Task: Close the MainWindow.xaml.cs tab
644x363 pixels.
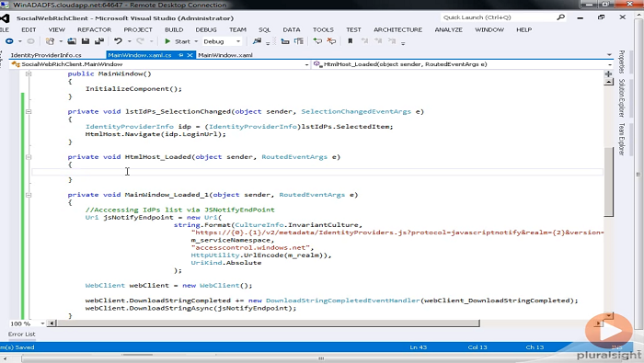Action: click(x=190, y=55)
